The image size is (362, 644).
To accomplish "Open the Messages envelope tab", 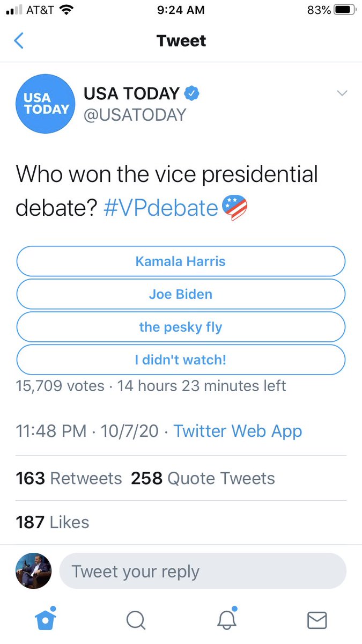I will tap(317, 620).
